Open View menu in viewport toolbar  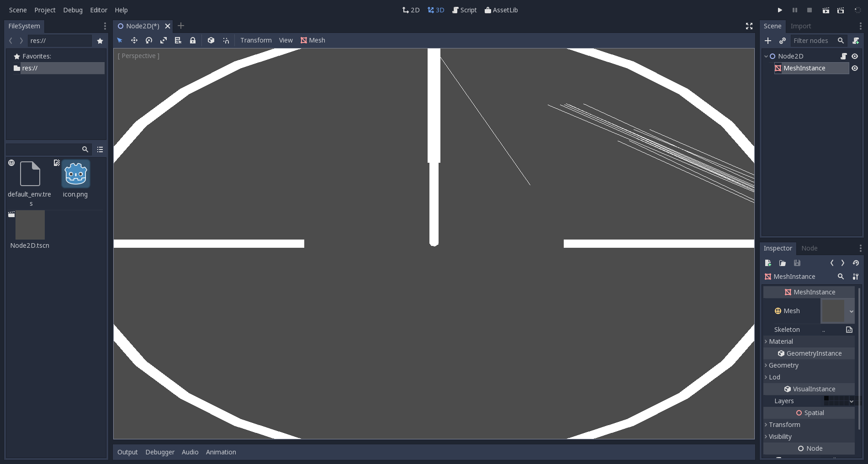click(286, 40)
